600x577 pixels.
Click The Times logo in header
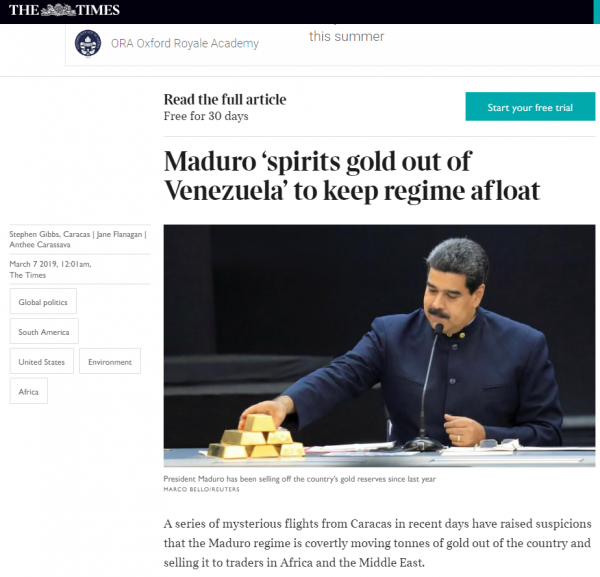click(x=64, y=10)
